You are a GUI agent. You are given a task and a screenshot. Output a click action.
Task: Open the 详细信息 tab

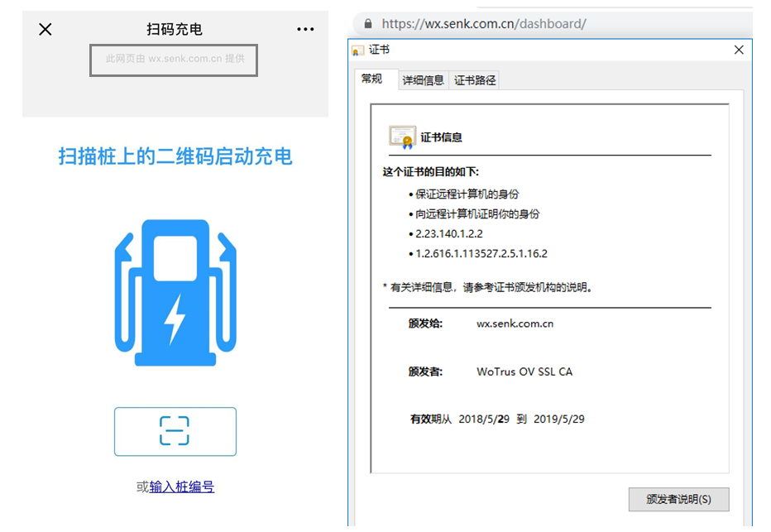(423, 80)
